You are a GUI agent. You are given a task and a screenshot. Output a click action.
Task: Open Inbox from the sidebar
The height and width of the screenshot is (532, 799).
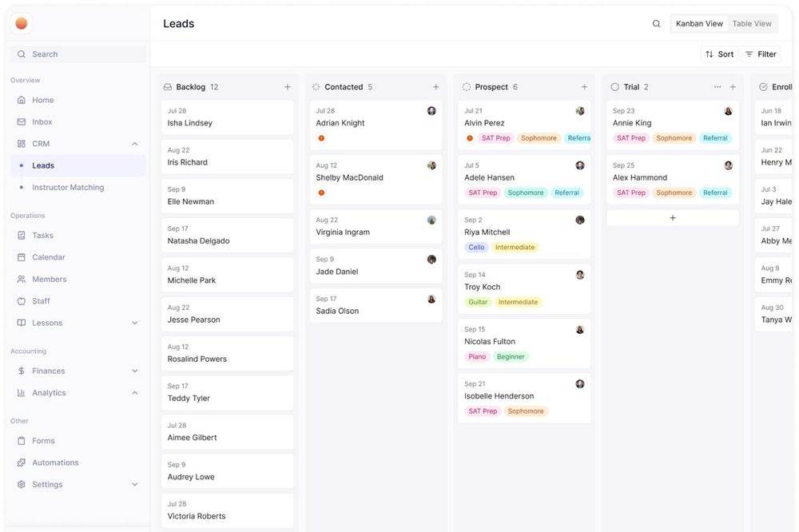[x=42, y=122]
